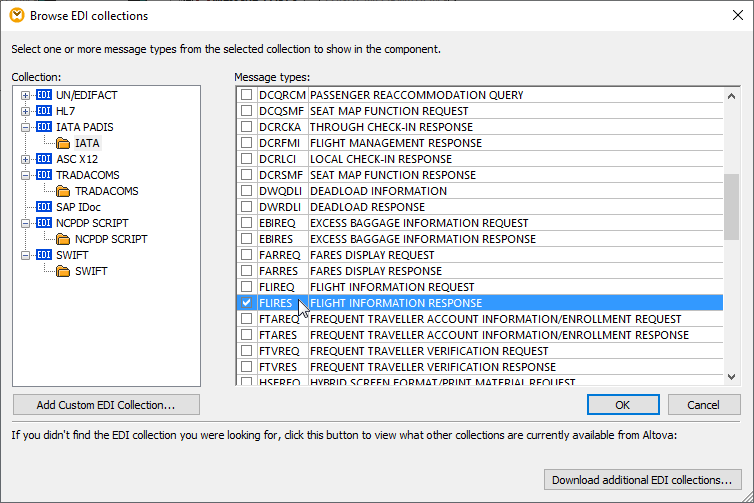
Task: Select DEADLOAD INFORMATION message type row
Action: point(378,191)
